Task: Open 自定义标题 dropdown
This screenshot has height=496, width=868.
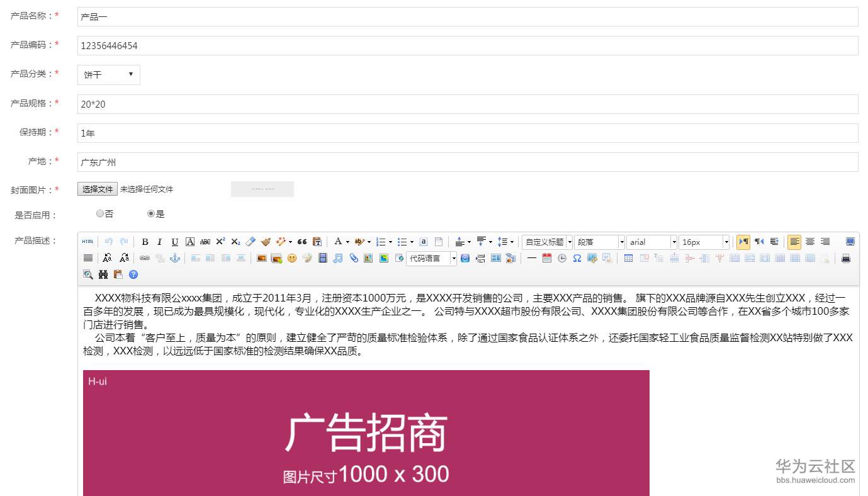Action: 548,242
